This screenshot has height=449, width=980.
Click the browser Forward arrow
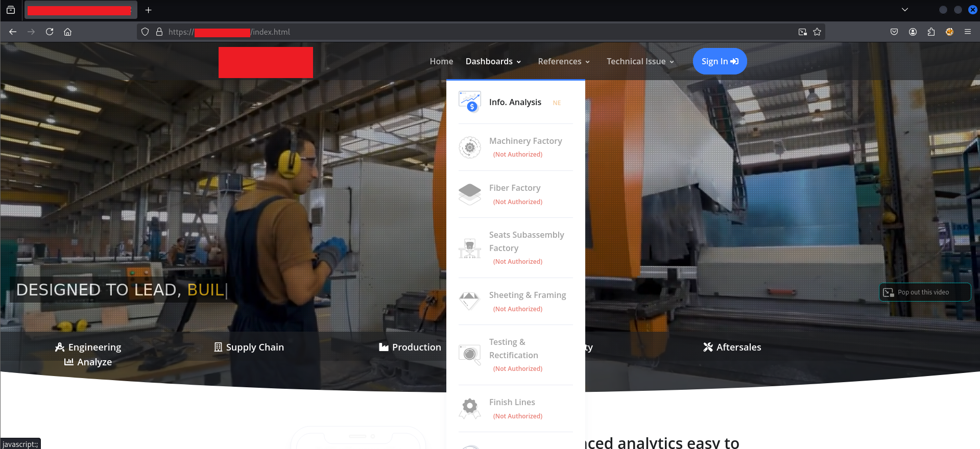tap(31, 32)
